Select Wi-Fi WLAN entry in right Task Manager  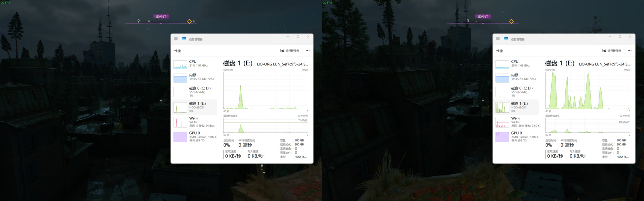(517, 122)
